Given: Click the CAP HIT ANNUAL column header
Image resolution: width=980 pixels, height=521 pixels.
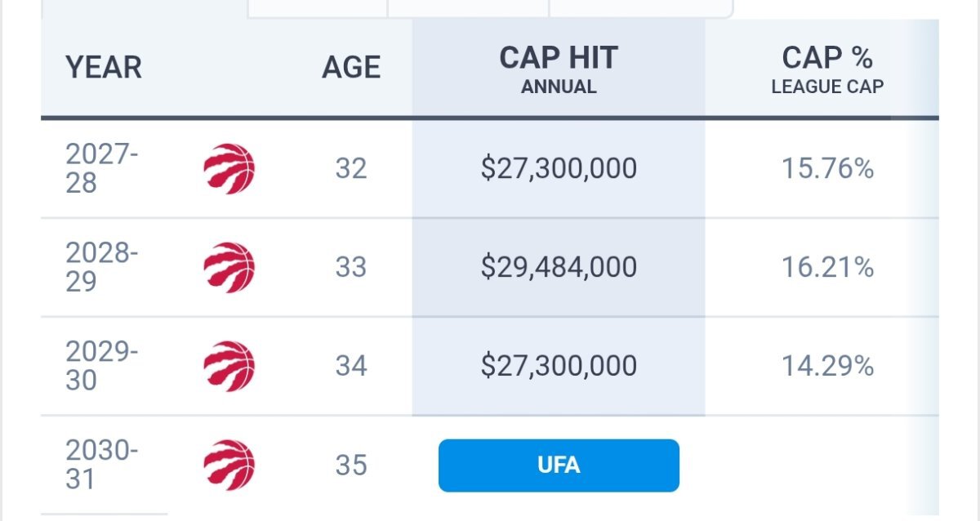Looking at the screenshot, I should point(559,69).
